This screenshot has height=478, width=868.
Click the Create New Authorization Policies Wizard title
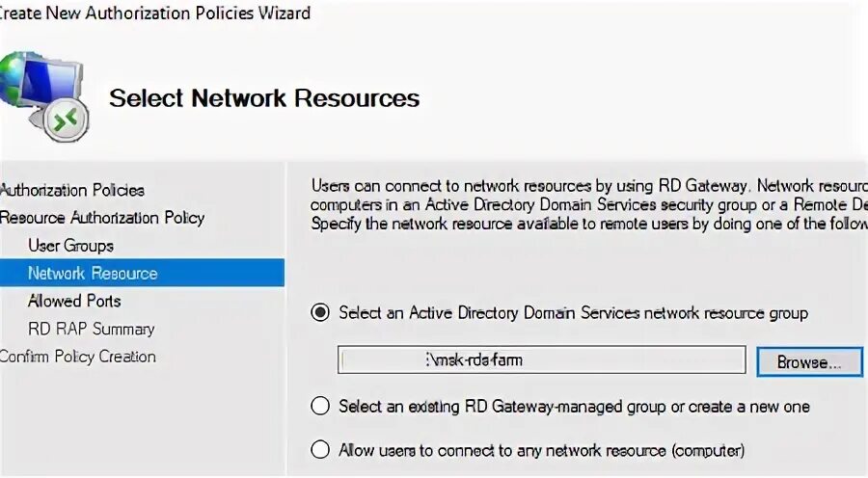point(155,13)
